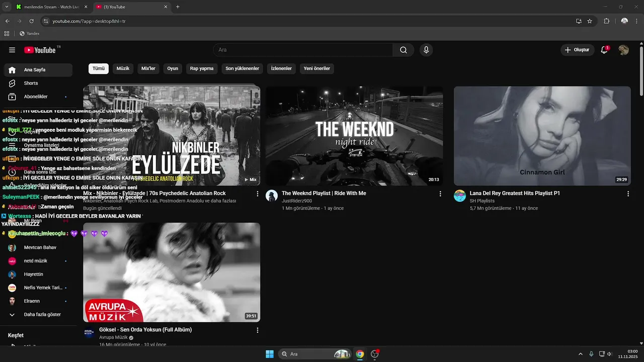Viewport: 644px width, 362px height.
Task: Open JustRiderz900 channel avatar
Action: point(272,196)
